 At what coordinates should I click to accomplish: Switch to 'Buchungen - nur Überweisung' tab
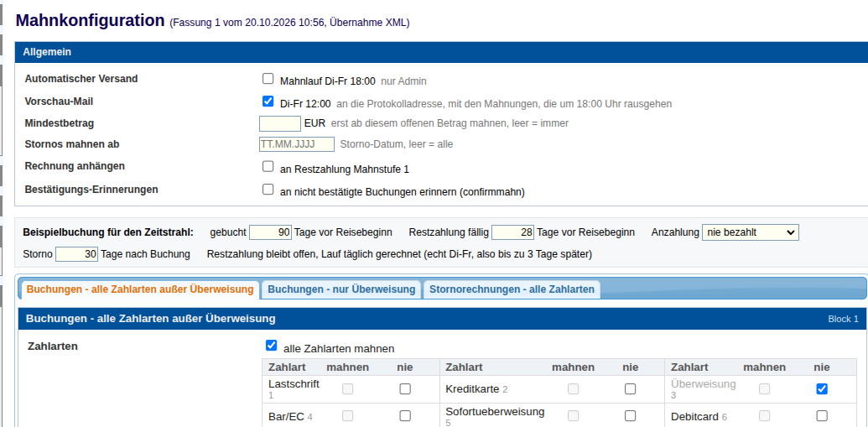(341, 289)
